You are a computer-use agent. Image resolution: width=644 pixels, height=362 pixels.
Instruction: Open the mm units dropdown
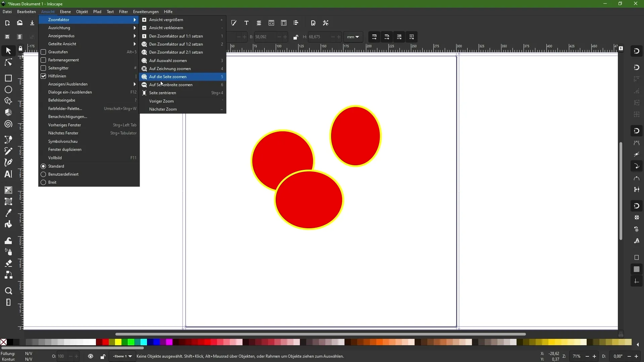click(x=353, y=37)
